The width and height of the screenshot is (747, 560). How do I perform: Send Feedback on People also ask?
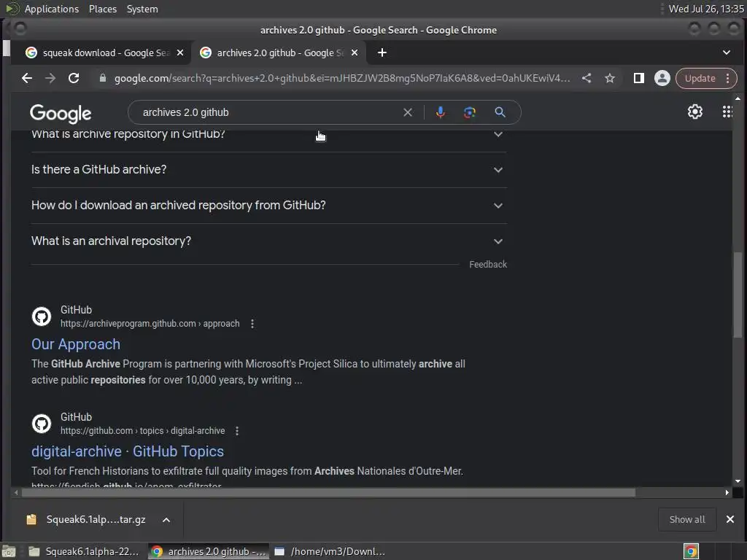(x=488, y=264)
